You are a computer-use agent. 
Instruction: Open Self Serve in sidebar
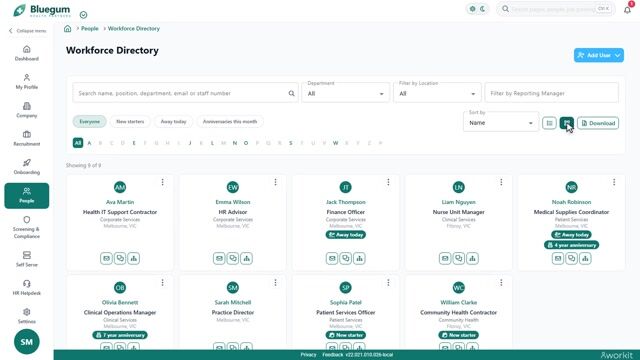pyautogui.click(x=27, y=259)
